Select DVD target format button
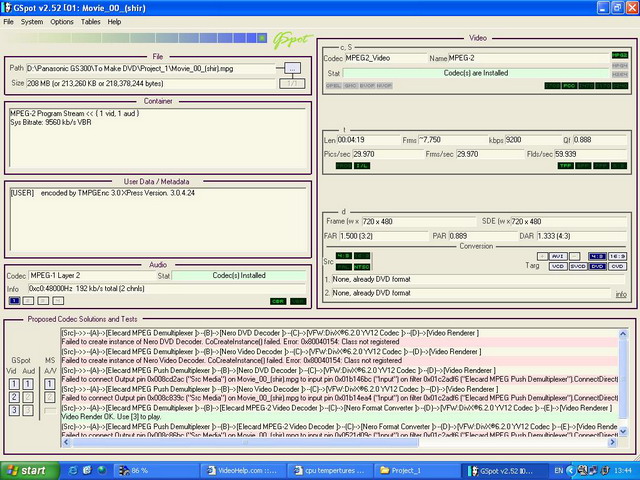640x480 pixels. [598, 266]
